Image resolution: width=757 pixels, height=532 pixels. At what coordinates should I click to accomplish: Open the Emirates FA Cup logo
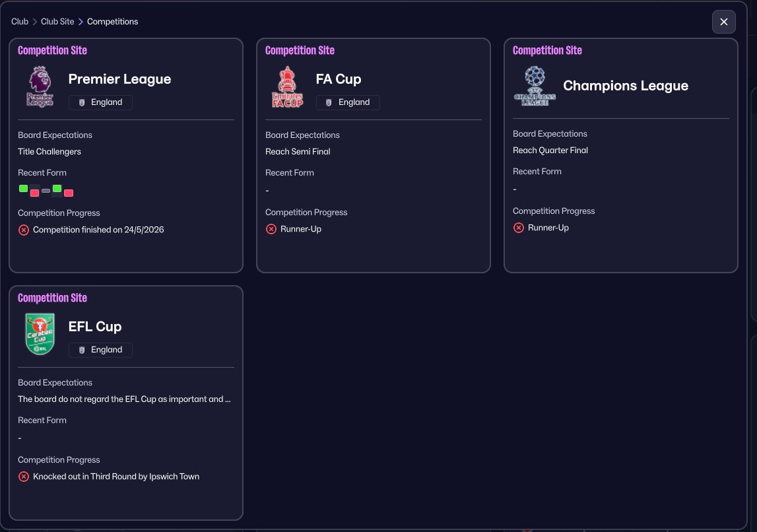(x=287, y=87)
